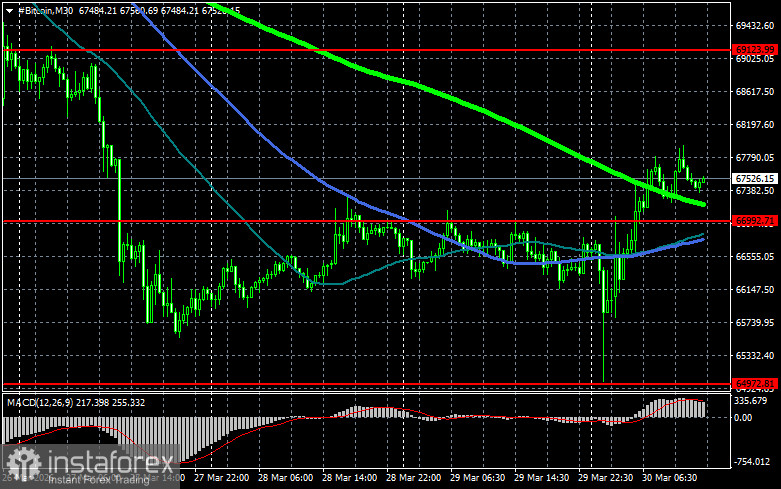This screenshot has height=489, width=781.
Task: Click the 28 Mar 06:00 time label
Action: click(285, 478)
